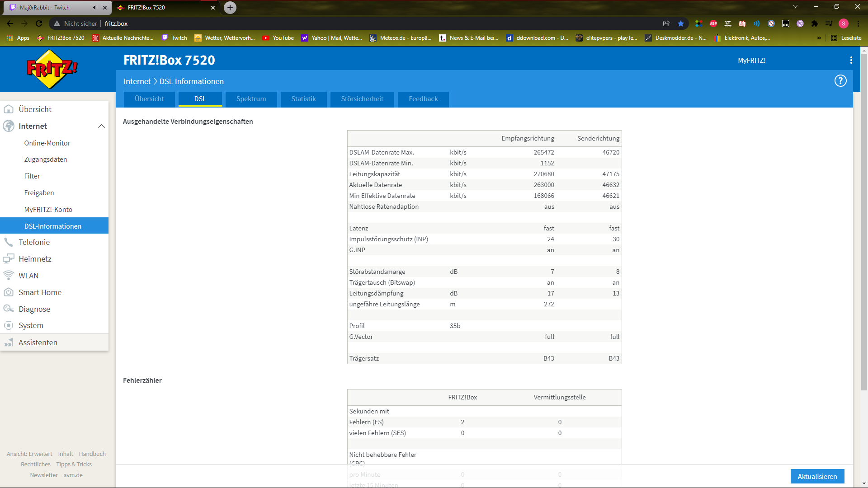Viewport: 868px width, 488px height.
Task: Toggle the G.Vector full setting
Action: pos(549,337)
